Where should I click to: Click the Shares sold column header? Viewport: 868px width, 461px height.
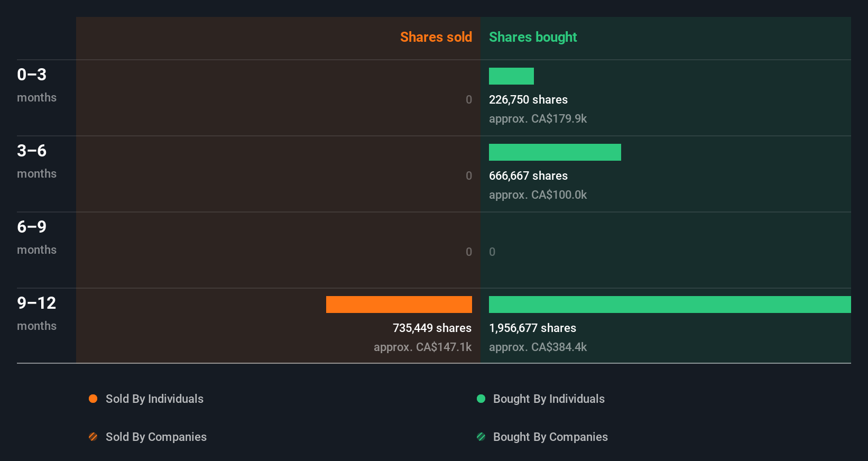point(436,37)
